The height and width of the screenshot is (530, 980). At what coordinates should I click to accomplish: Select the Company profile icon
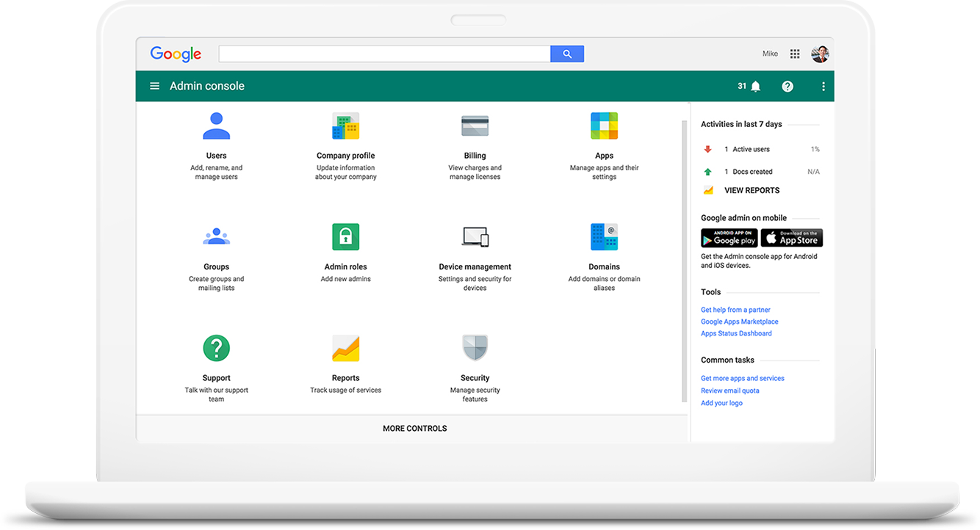tap(345, 125)
